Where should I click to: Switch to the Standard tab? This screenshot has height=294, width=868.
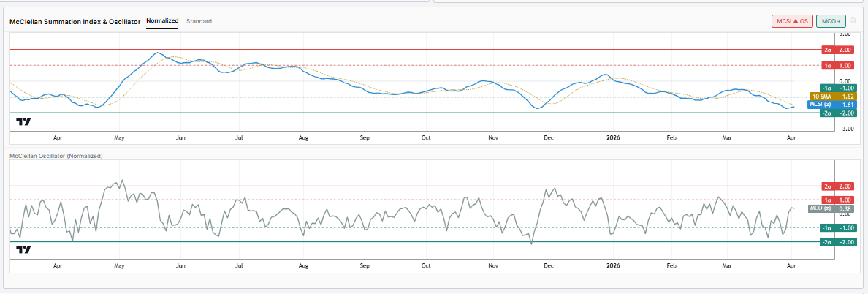coord(199,21)
